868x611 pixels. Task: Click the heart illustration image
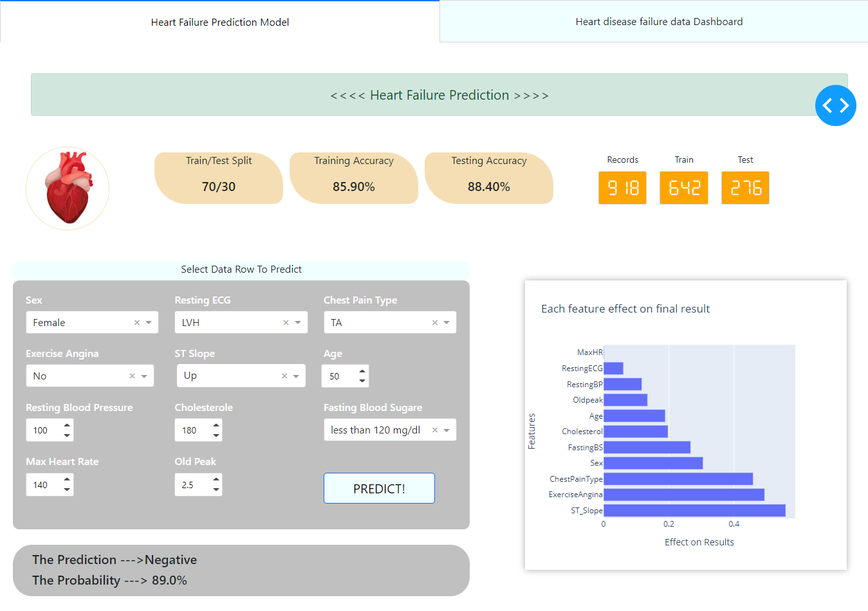coord(68,188)
